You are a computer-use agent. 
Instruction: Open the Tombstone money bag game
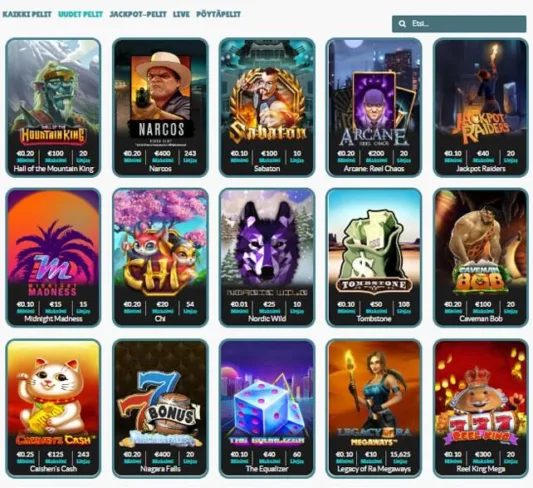click(374, 258)
